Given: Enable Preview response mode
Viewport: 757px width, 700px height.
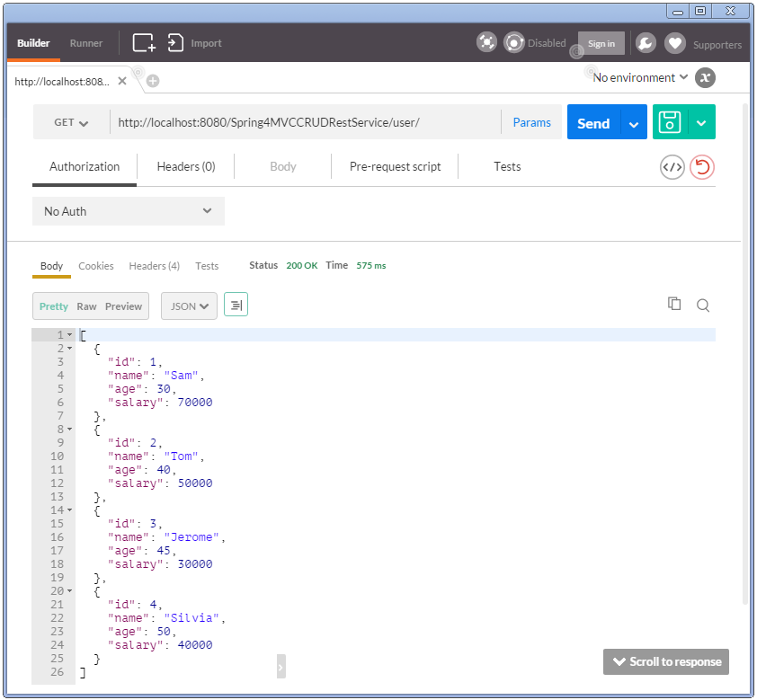Looking at the screenshot, I should 123,306.
